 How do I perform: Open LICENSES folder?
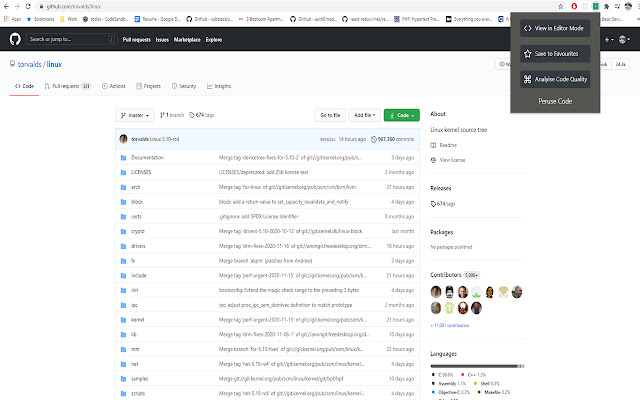tap(141, 172)
